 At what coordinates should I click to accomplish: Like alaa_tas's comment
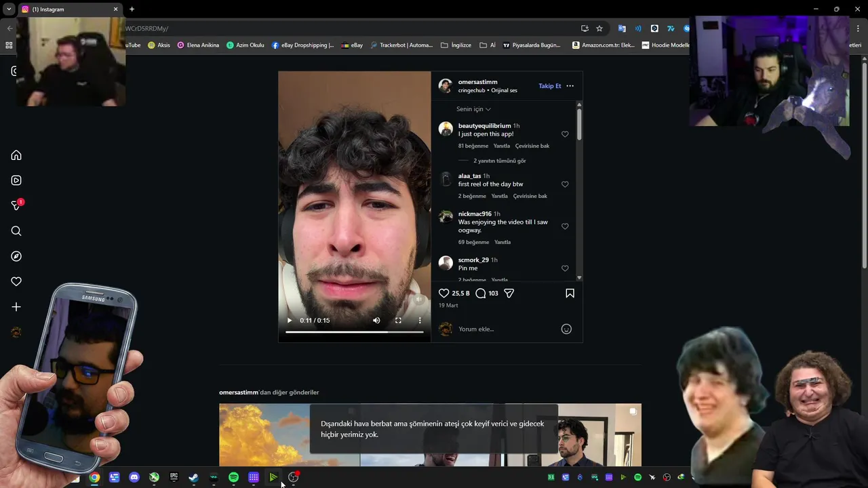[x=565, y=184]
